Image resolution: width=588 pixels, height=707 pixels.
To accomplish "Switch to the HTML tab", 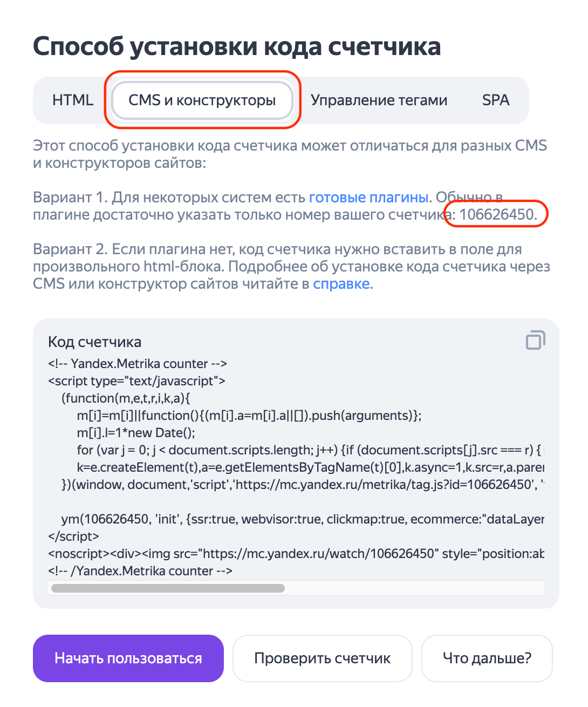I will [73, 100].
